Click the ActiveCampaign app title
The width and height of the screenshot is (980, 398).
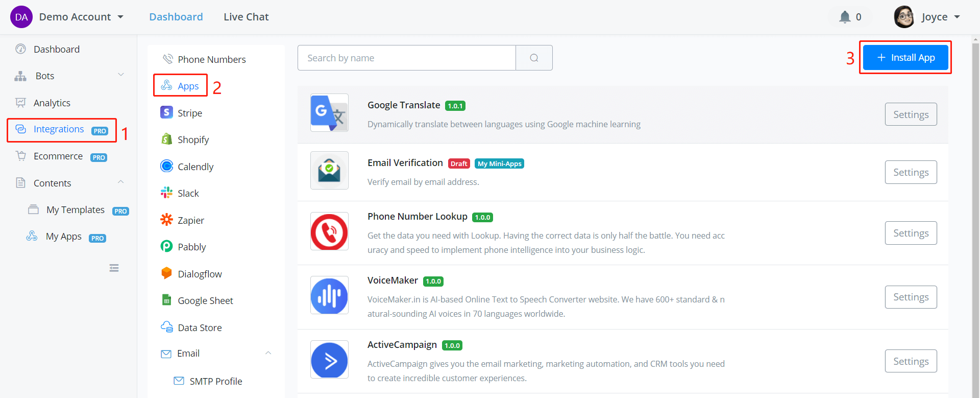(402, 344)
